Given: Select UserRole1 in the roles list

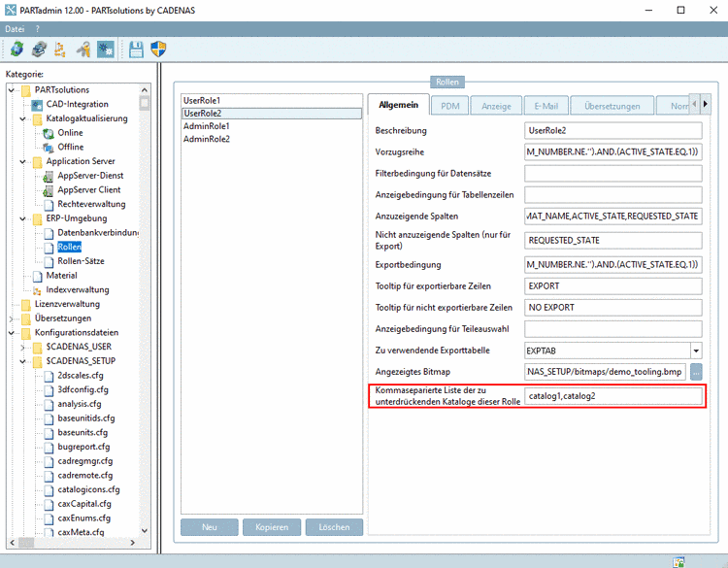Looking at the screenshot, I should (x=271, y=100).
